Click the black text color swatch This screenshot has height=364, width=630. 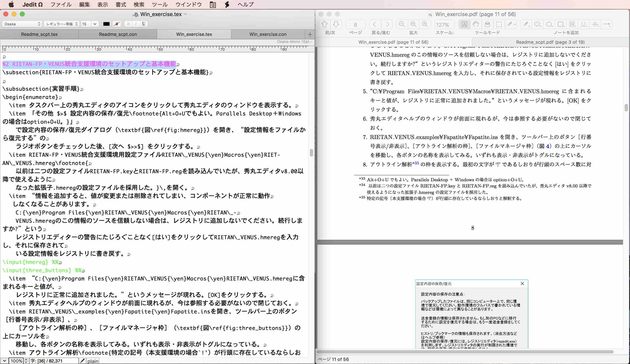(106, 24)
